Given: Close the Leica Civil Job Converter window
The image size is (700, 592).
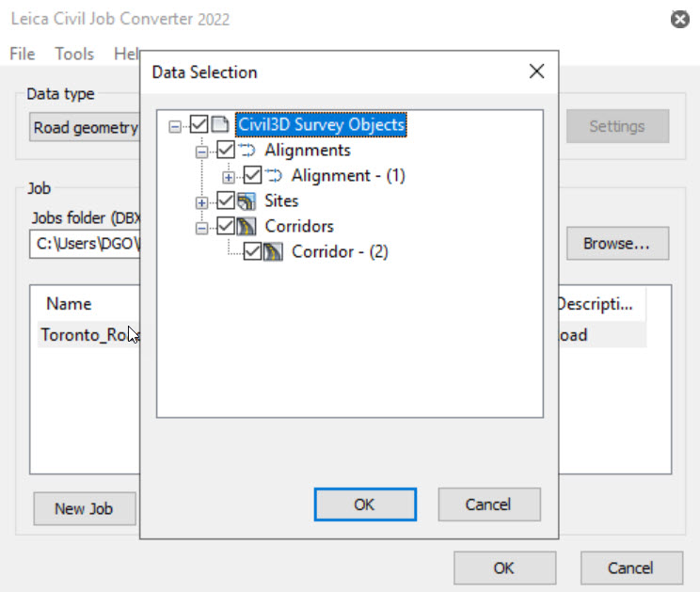Looking at the screenshot, I should point(679,19).
